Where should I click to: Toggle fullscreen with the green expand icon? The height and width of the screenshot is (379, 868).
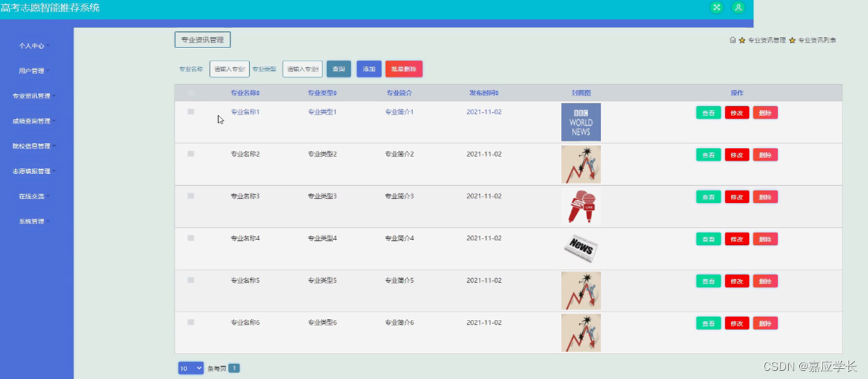click(717, 8)
